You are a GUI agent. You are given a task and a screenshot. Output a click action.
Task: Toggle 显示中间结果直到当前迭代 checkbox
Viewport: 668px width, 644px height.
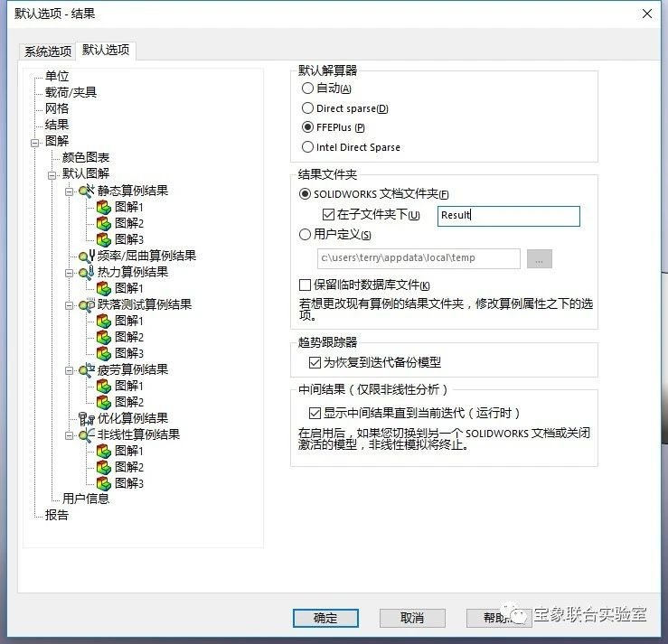(315, 413)
